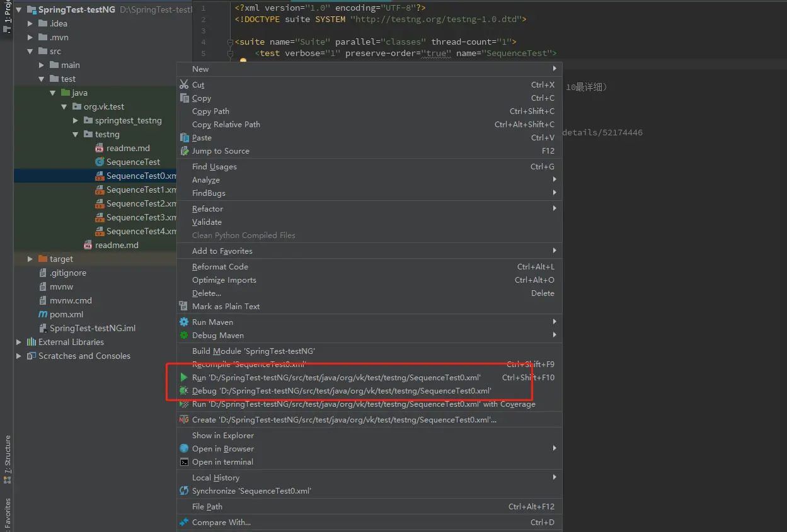Click the Paste clipboard icon

[184, 137]
